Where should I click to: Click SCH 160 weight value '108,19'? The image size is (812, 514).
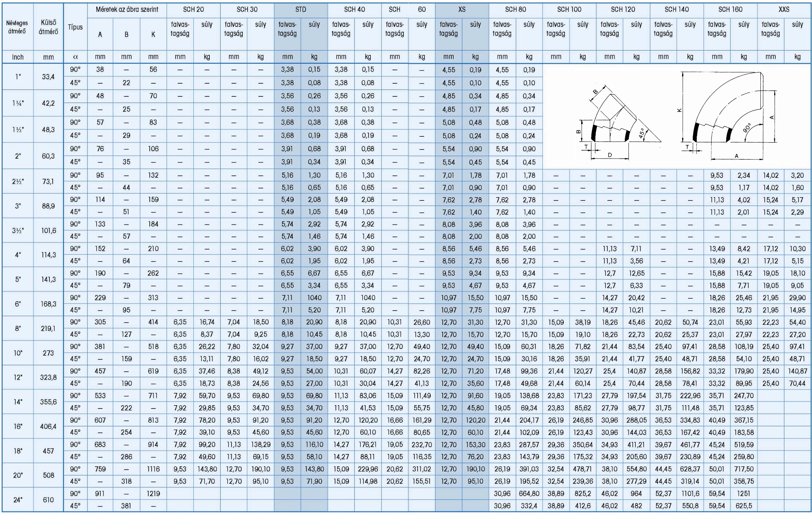(x=744, y=347)
